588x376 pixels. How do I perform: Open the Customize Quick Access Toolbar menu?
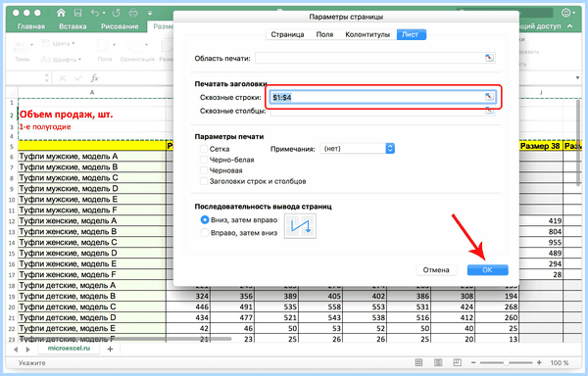tap(150, 13)
